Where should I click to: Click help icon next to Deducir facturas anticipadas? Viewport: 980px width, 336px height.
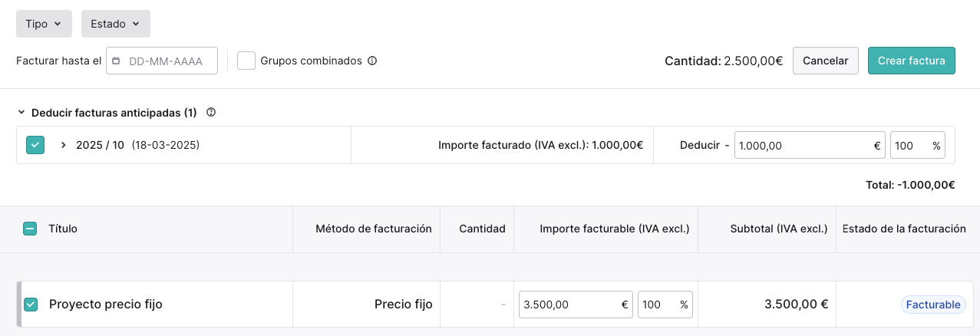pyautogui.click(x=211, y=113)
